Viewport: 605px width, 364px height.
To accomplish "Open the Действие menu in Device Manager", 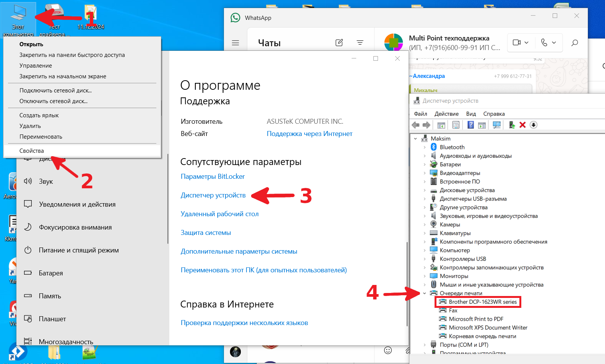I will pyautogui.click(x=446, y=114).
